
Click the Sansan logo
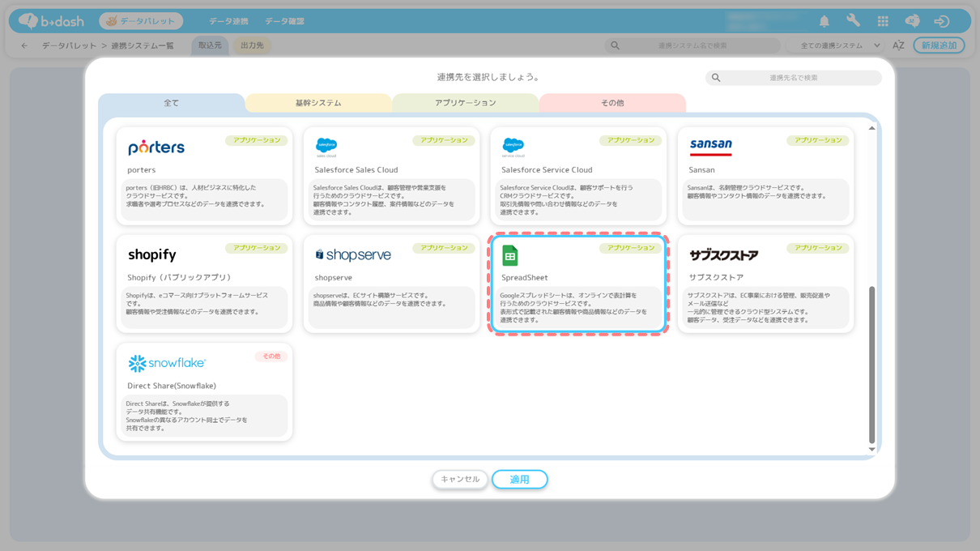pos(710,147)
